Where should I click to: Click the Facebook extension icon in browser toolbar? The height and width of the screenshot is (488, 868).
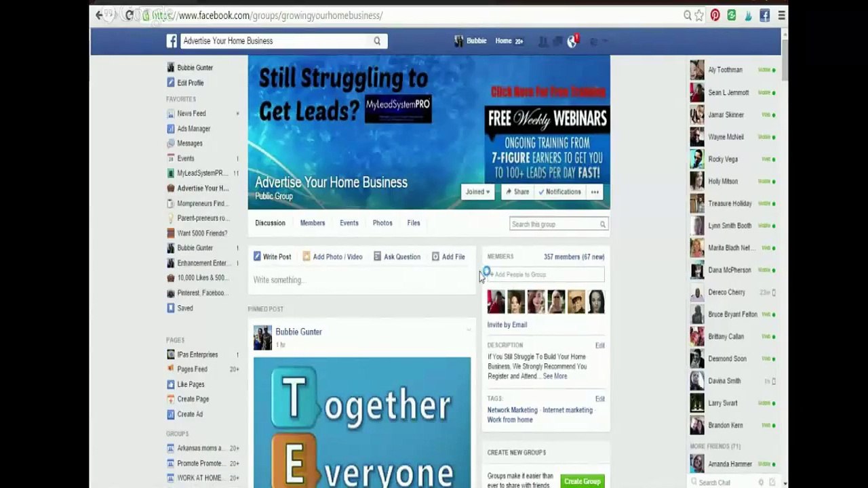point(764,15)
